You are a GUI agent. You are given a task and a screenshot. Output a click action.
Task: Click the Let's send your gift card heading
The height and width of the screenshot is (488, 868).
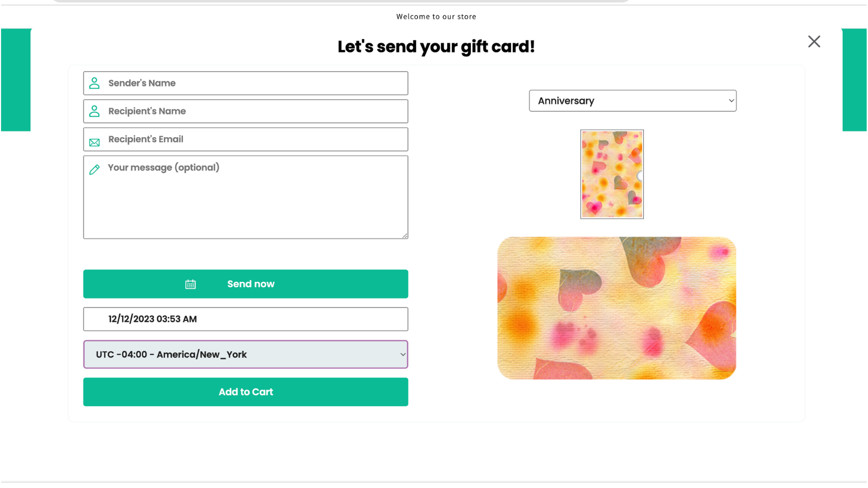[x=436, y=47]
